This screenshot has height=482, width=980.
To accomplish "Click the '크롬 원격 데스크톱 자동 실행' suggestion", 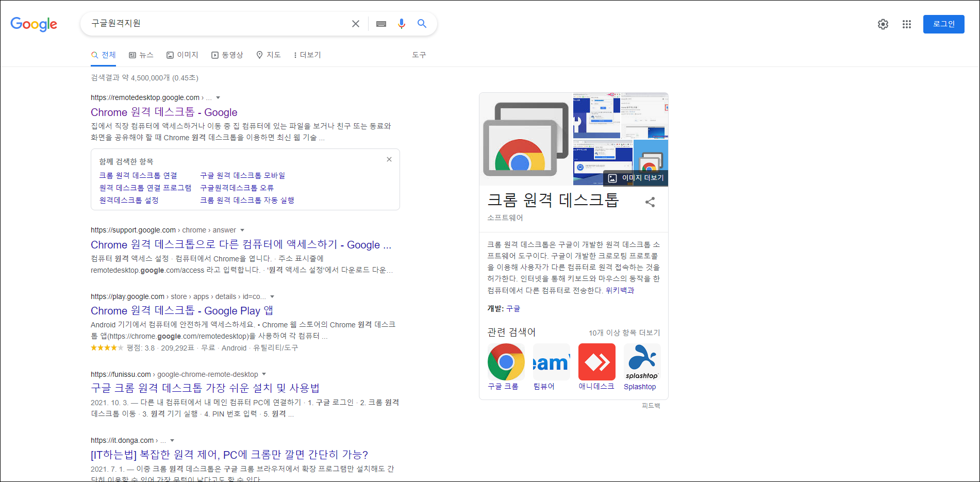I will point(247,201).
